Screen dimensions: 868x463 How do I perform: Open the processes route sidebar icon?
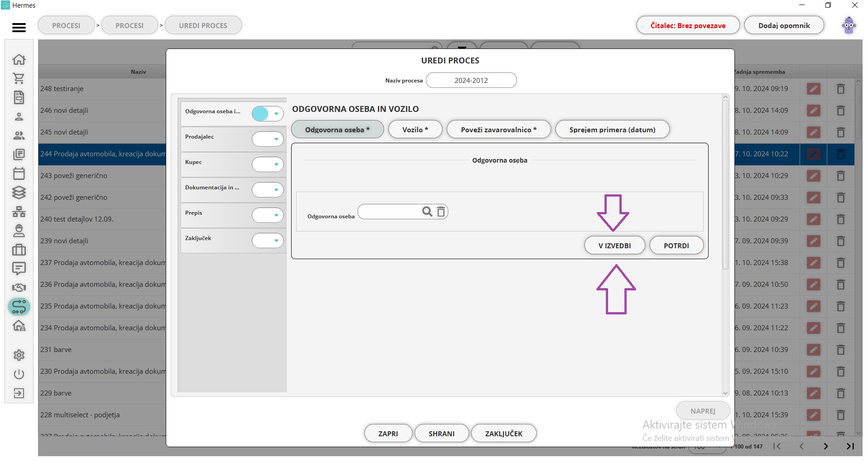click(x=19, y=307)
